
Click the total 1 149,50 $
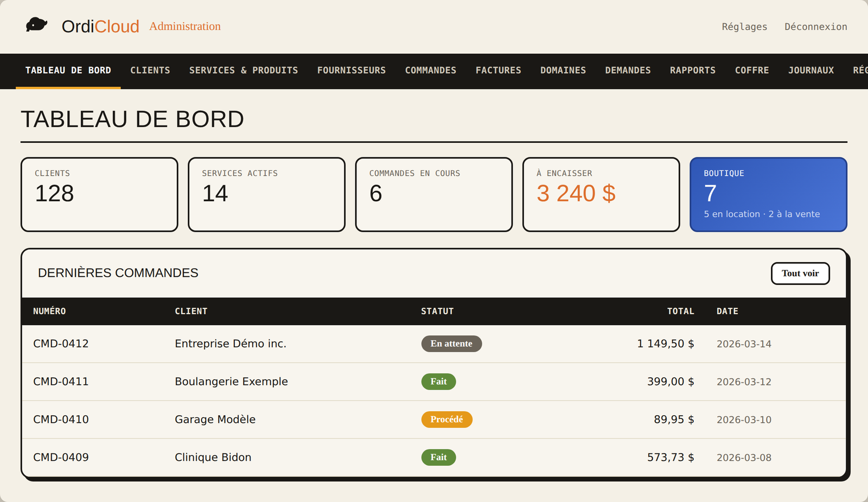666,344
